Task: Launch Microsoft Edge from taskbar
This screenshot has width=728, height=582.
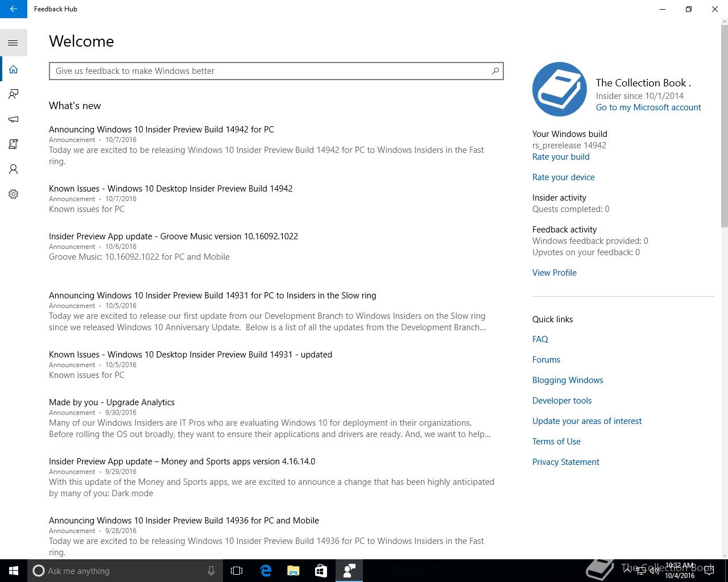Action: click(265, 571)
